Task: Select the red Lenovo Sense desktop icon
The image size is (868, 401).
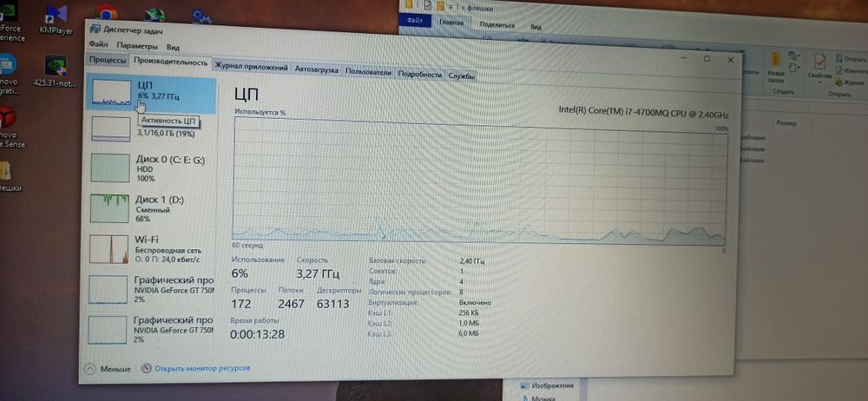Action: tap(11, 128)
